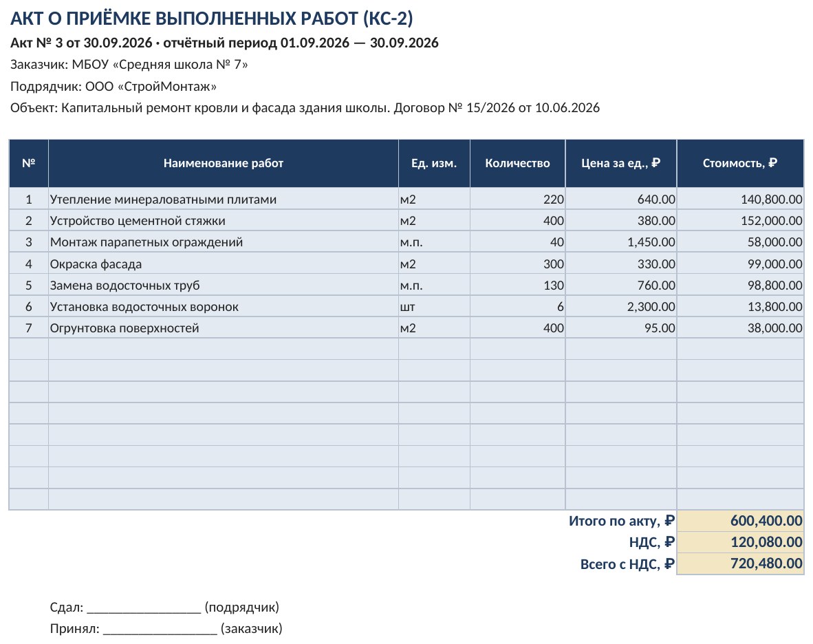
Task: Click cell 'Установка водосточных воронок'
Action: (224, 306)
